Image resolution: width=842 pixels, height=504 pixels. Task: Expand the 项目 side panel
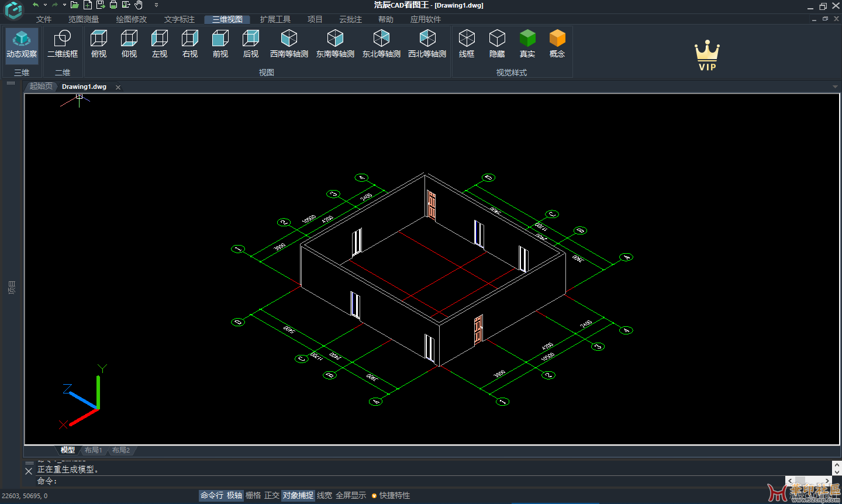click(12, 287)
